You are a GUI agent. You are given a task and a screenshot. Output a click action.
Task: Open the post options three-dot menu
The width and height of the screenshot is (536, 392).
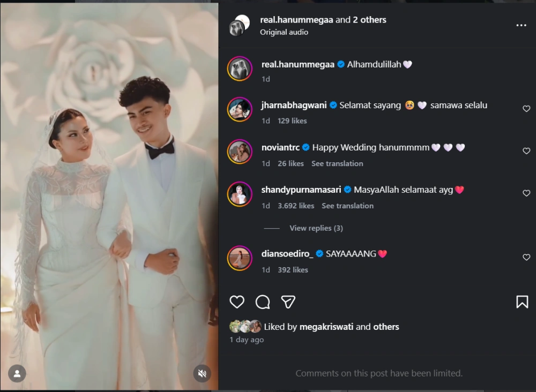(522, 25)
